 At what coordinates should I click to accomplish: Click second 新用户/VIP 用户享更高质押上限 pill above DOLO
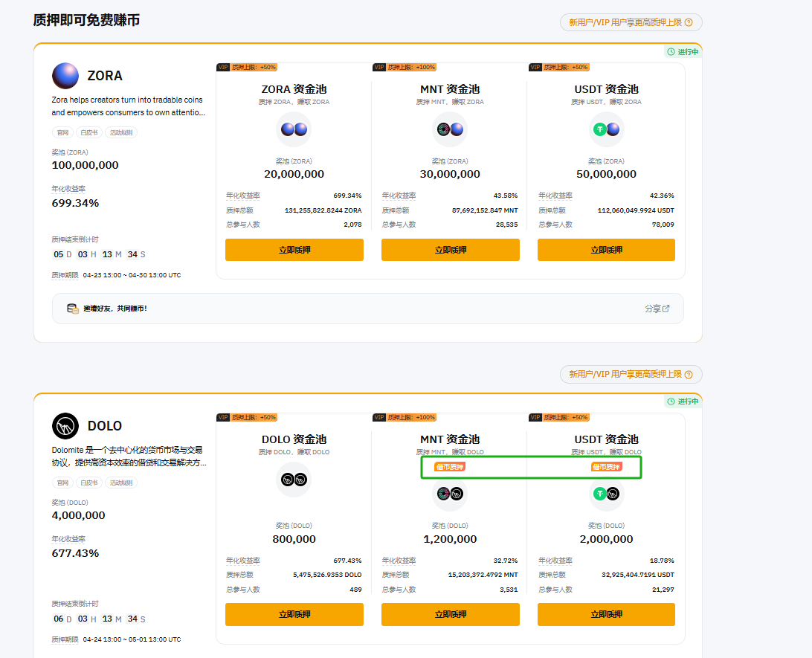631,374
